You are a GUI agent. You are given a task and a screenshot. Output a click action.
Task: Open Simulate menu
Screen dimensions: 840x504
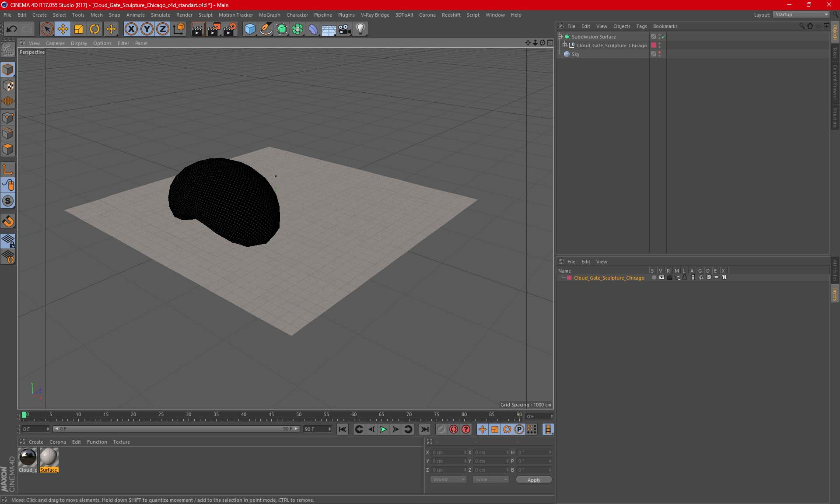(161, 15)
